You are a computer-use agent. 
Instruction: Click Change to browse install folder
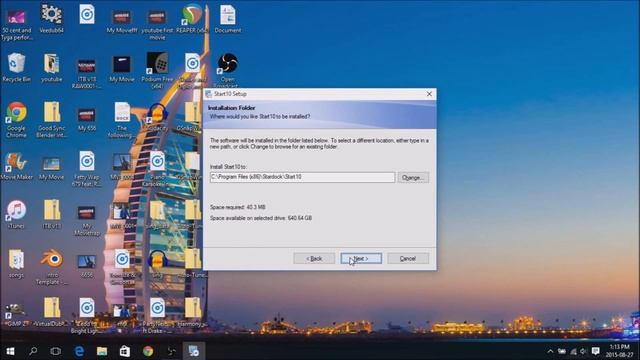(x=413, y=178)
